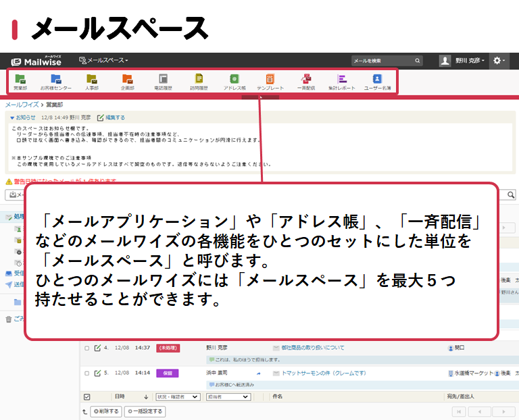Open the 一斉配信 bulk delivery icon
Screen dimensions: 519x420
pos(306,81)
